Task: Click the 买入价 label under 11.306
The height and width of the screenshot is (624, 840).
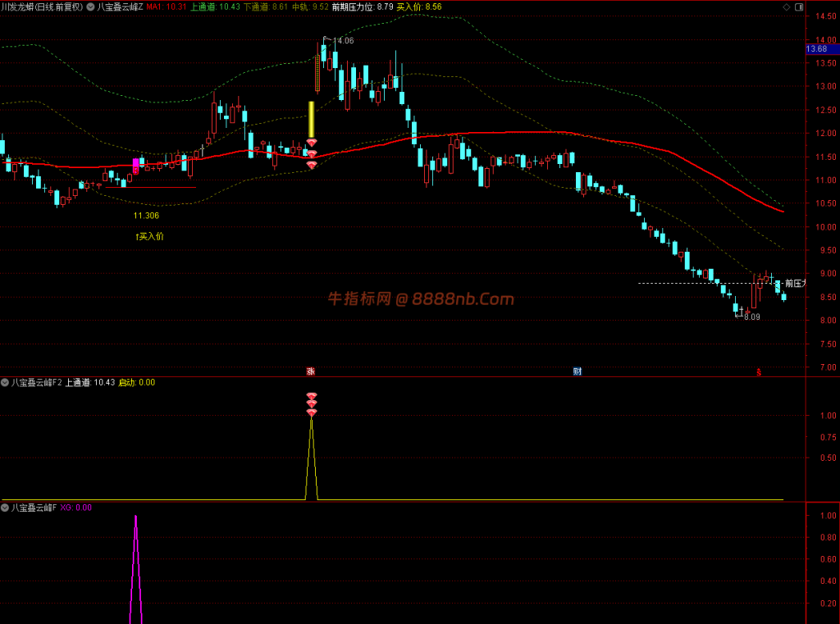Action: tap(149, 236)
